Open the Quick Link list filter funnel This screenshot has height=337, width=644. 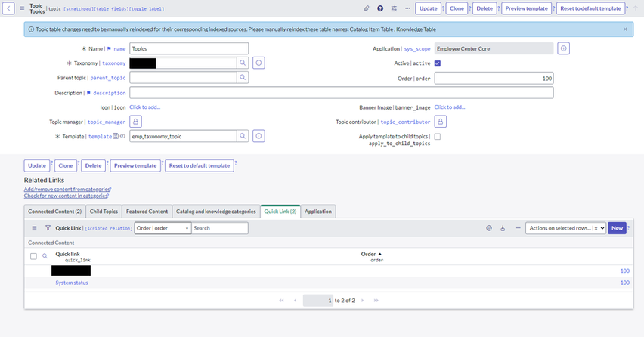tap(48, 227)
